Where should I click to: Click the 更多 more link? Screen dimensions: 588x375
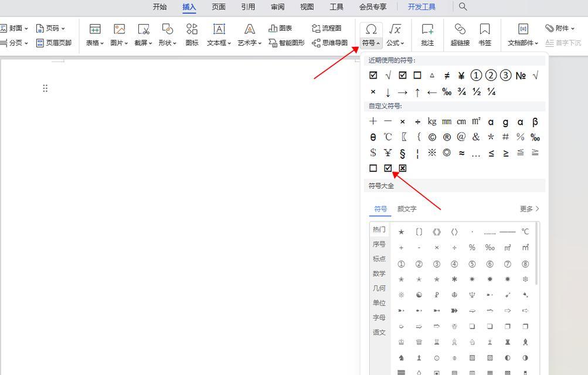pos(529,209)
